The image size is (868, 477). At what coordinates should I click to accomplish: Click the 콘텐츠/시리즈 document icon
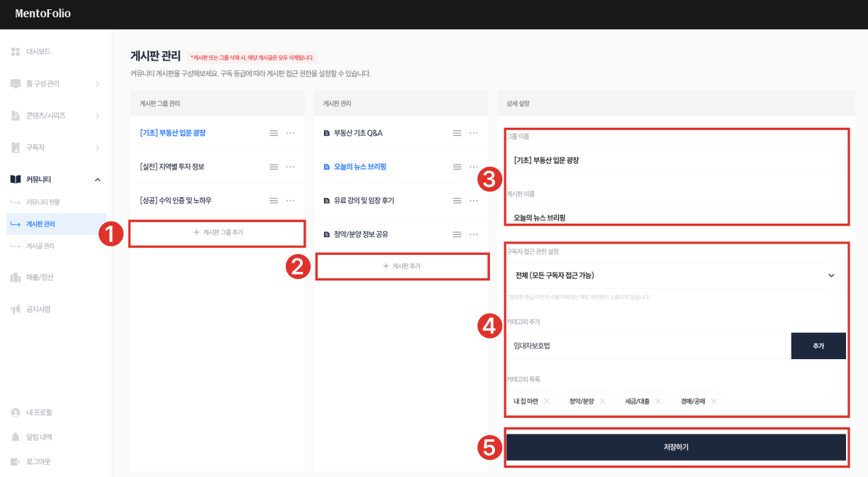coord(16,115)
